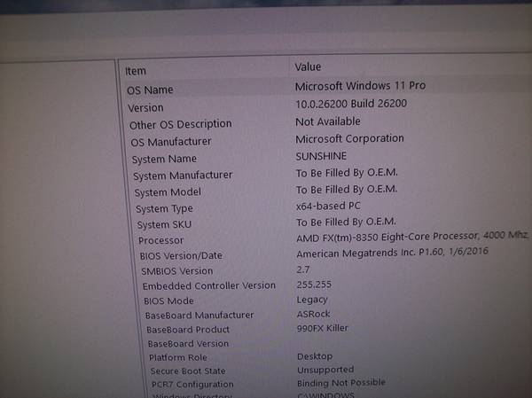Viewport: 532px width, 398px height.
Task: Select the System Type row
Action: coord(164,209)
